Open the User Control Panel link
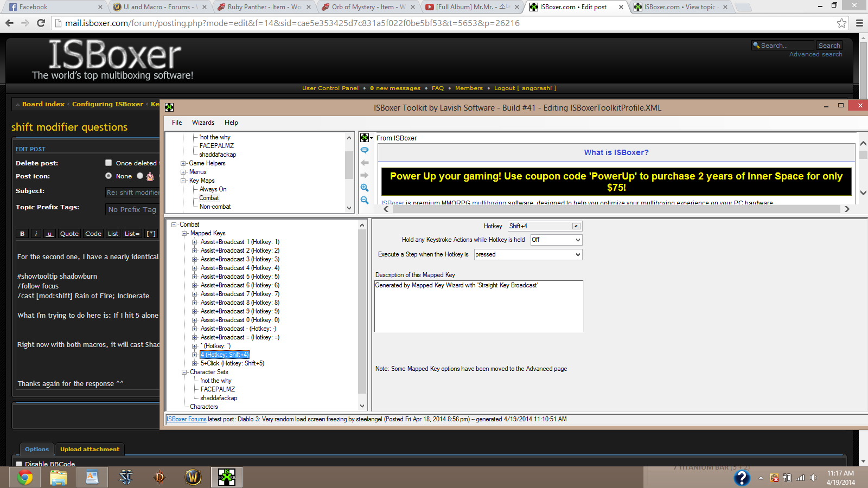Viewport: 868px width, 488px height. [330, 88]
